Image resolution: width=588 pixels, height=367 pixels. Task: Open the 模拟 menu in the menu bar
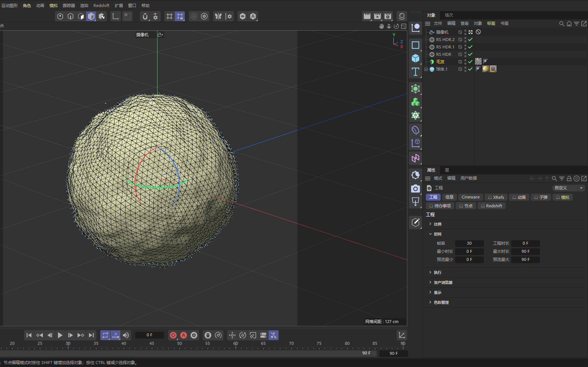pos(54,6)
